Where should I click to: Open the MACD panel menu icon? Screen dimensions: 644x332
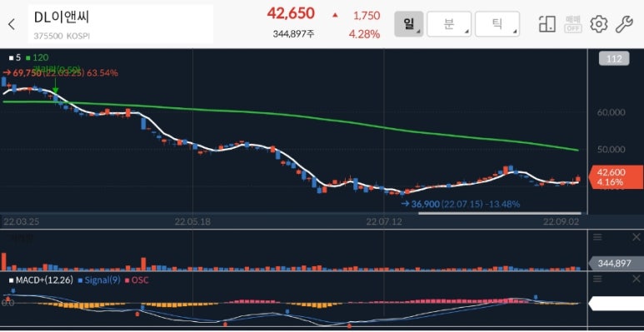(x=597, y=280)
